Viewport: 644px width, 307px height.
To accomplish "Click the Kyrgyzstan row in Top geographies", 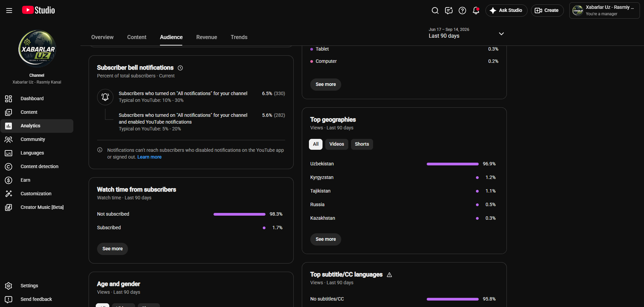I will (x=403, y=178).
